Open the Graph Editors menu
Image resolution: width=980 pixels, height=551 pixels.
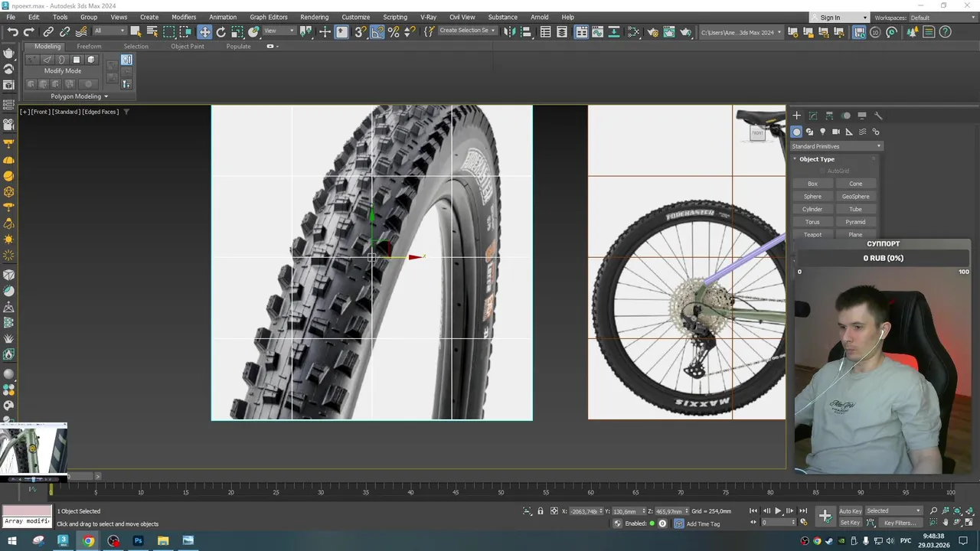tap(269, 17)
